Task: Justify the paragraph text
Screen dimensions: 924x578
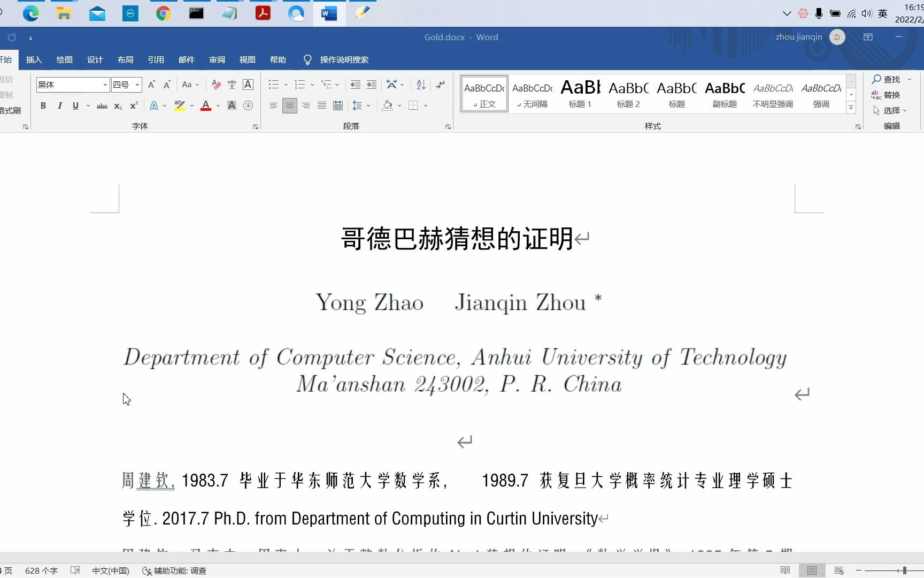Action: tap(321, 106)
